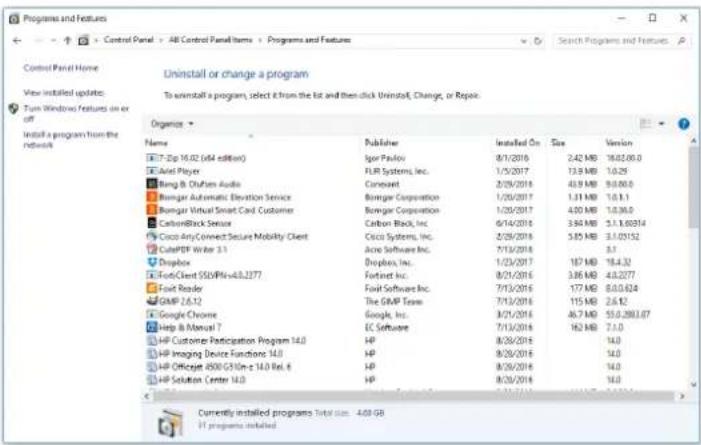Expand the view options dropdown arrow
Image resolution: width=701 pixels, height=445 pixels.
click(x=662, y=124)
